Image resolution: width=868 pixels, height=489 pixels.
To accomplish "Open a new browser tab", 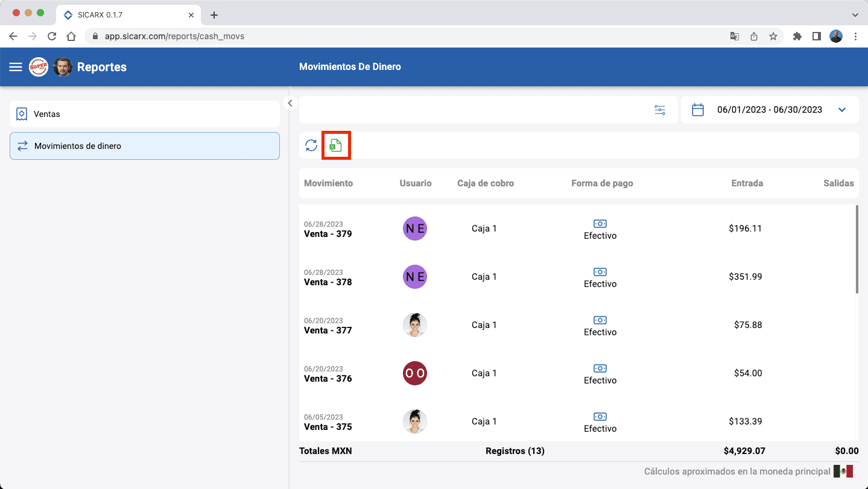I will tap(214, 15).
